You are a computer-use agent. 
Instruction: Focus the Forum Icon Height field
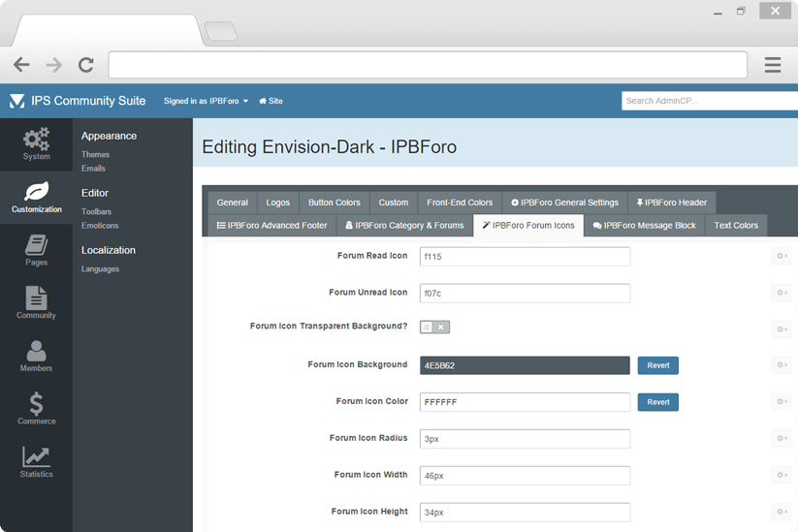tap(525, 513)
